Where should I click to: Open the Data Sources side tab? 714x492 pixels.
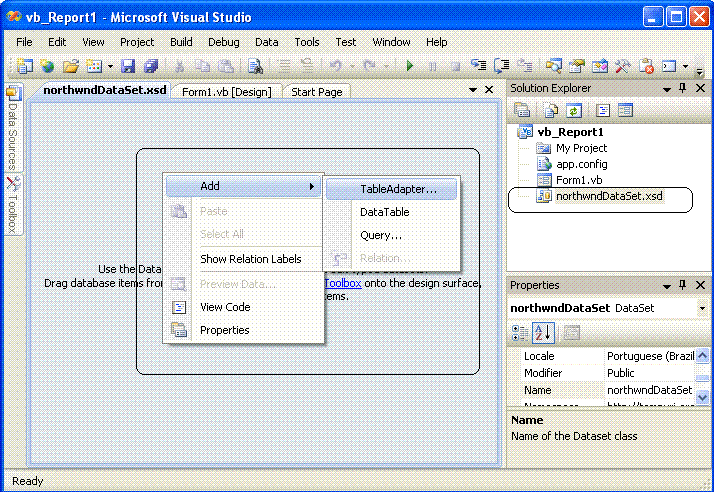(x=13, y=127)
